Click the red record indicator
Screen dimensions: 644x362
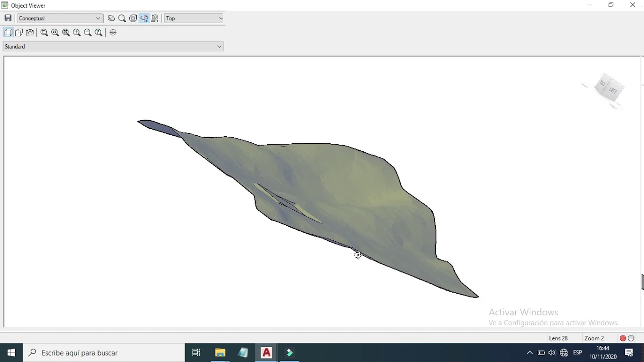pyautogui.click(x=623, y=338)
